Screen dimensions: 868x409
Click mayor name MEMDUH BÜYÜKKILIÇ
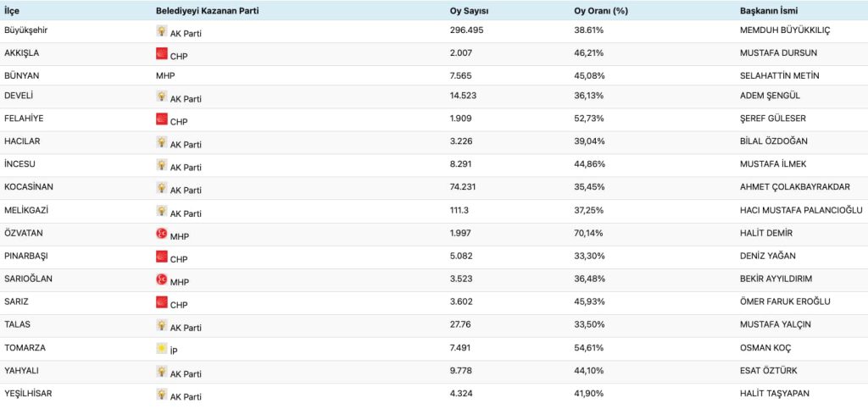pyautogui.click(x=785, y=30)
